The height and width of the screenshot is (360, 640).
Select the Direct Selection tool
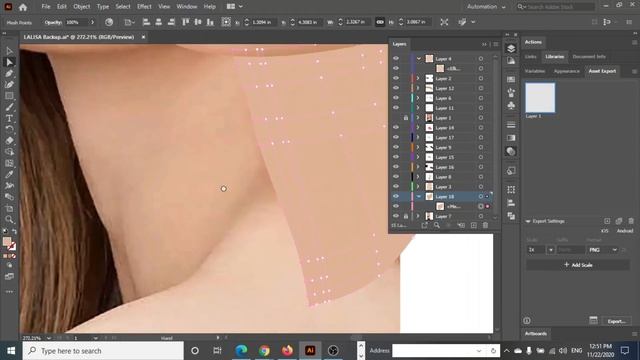(x=9, y=62)
